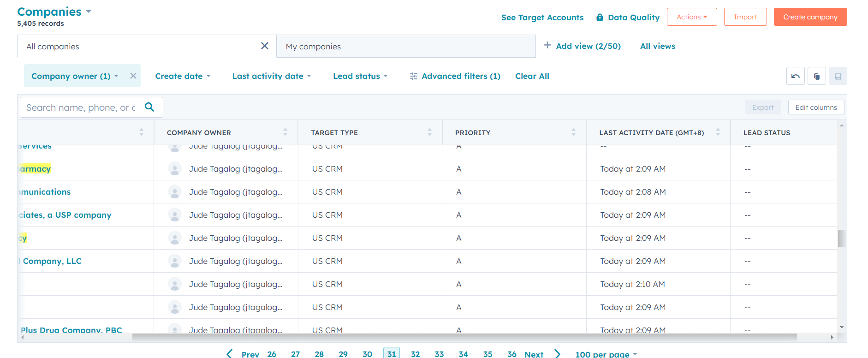
Task: Click the search name or phone field
Action: coord(81,107)
